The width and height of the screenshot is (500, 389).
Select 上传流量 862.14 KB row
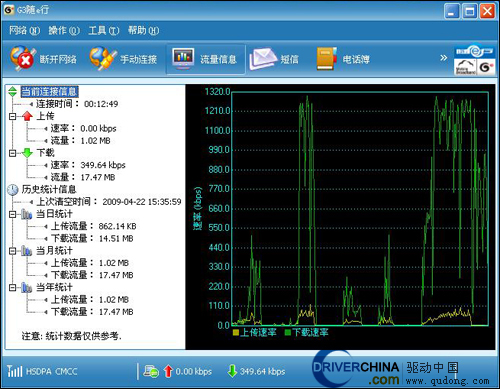(94, 226)
